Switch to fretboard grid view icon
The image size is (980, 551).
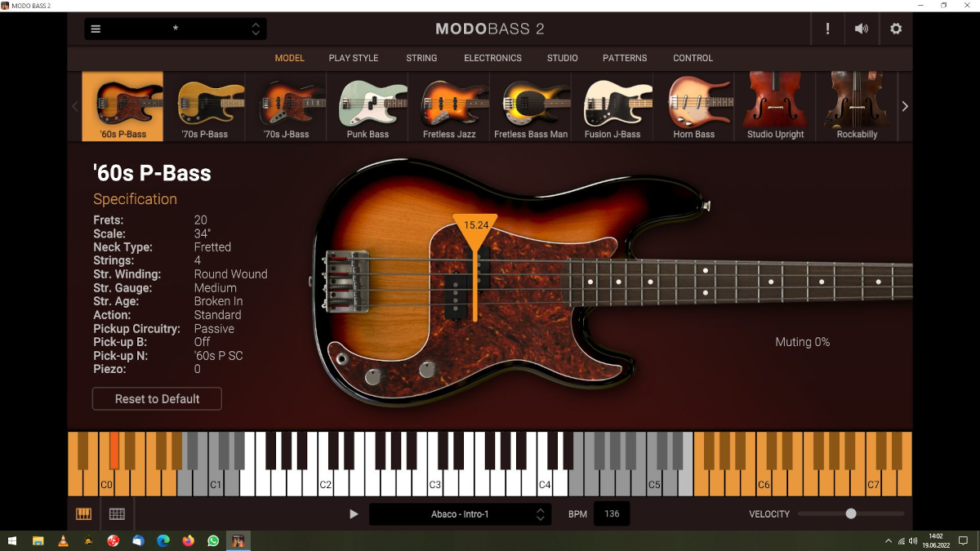[117, 514]
